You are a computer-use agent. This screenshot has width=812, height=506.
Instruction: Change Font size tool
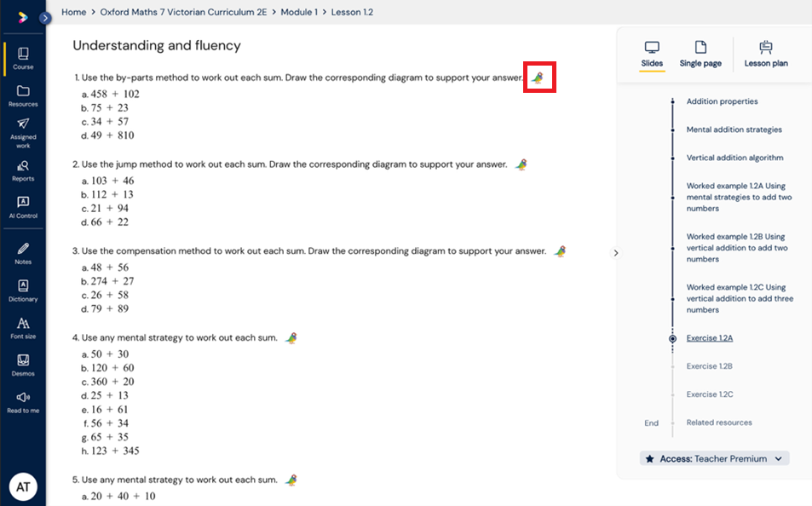pos(23,328)
